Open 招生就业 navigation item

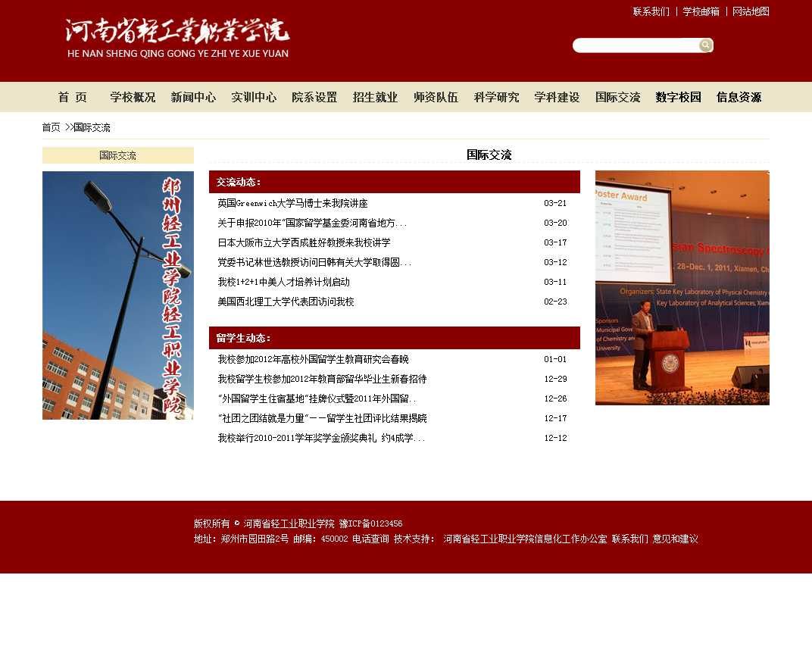click(375, 97)
